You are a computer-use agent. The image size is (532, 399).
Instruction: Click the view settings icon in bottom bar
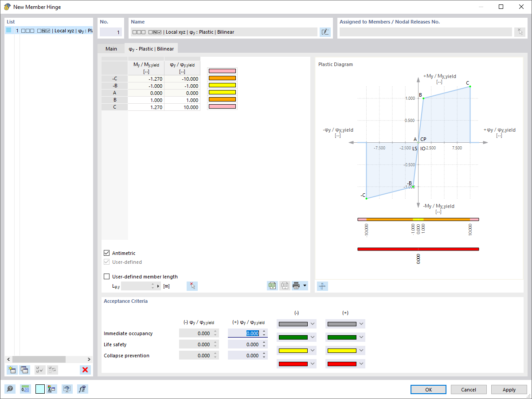67,389
